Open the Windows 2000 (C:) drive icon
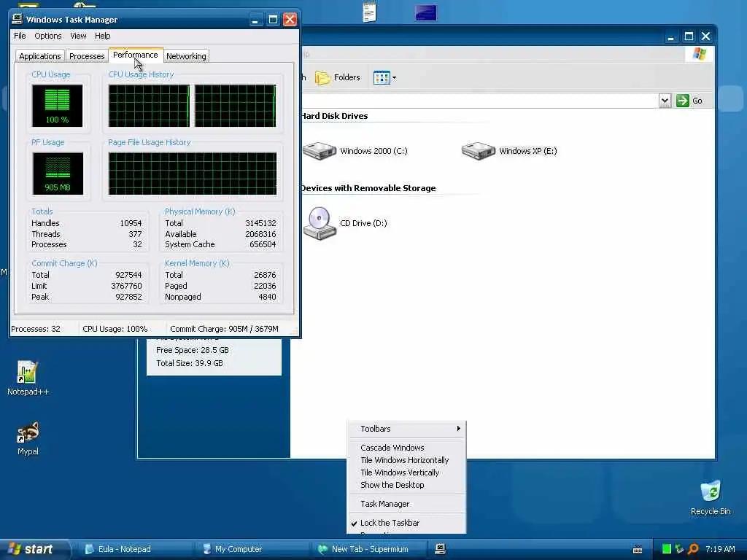The width and height of the screenshot is (747, 560). (320, 151)
